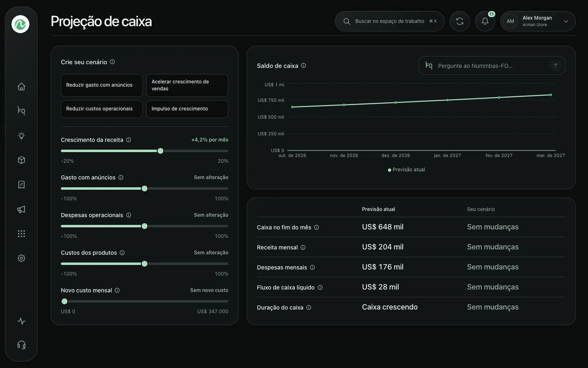Click Sem alteração beside Gasto com anúncios
This screenshot has width=588, height=368.
[x=211, y=177]
